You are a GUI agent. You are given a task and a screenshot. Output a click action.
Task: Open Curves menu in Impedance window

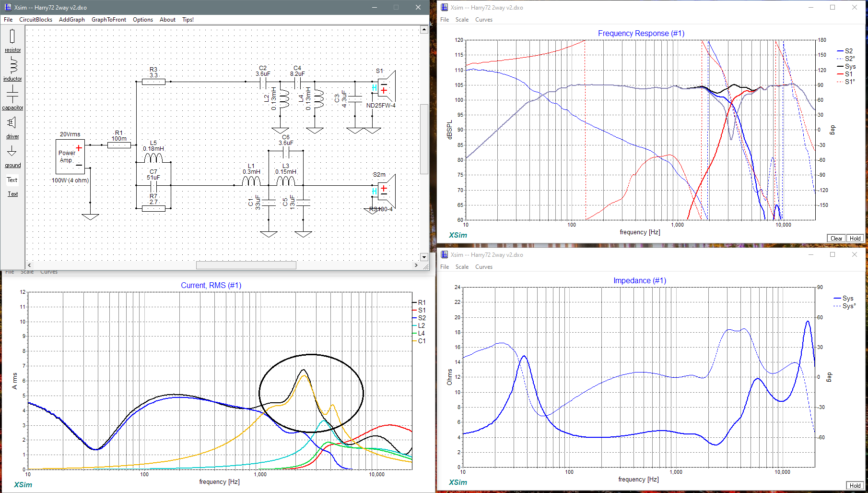tap(484, 267)
